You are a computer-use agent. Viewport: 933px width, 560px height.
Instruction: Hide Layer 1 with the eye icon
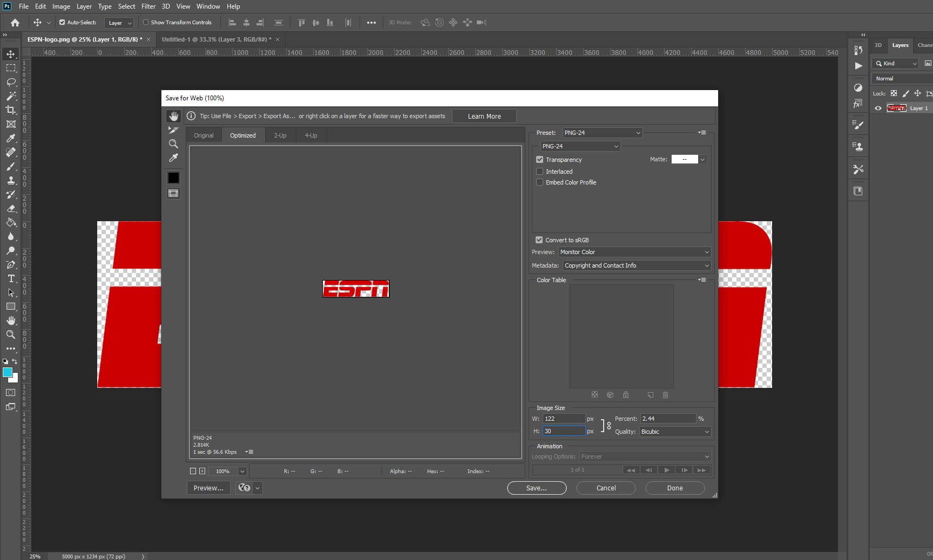pyautogui.click(x=878, y=108)
